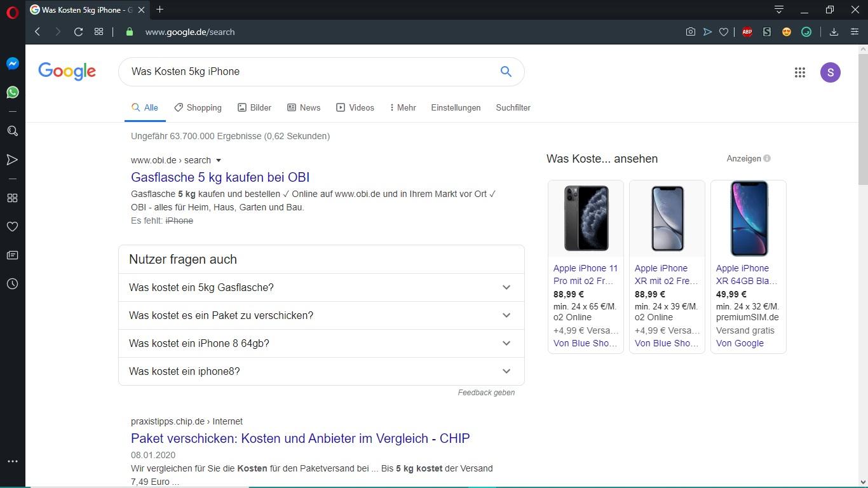The width and height of the screenshot is (868, 488).
Task: Switch to the Videos tab
Action: (355, 107)
